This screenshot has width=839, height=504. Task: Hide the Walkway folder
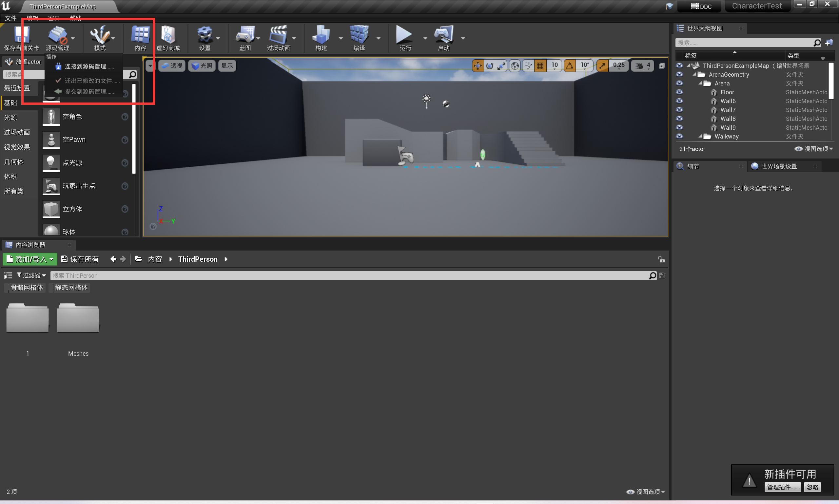(x=679, y=136)
